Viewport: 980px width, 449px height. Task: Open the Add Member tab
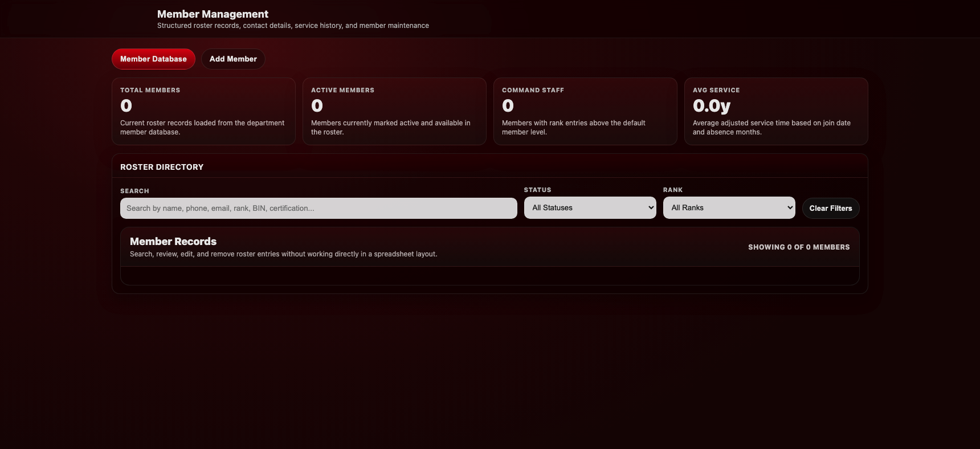click(x=233, y=59)
